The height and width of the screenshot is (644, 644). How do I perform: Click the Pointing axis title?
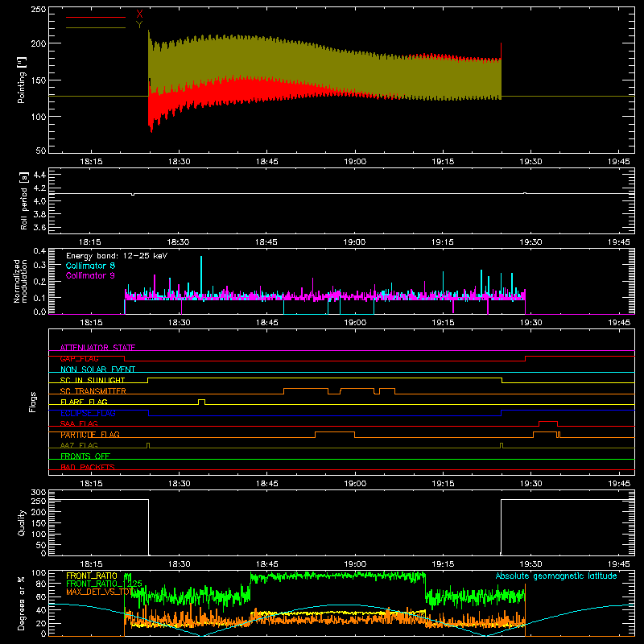(22, 80)
